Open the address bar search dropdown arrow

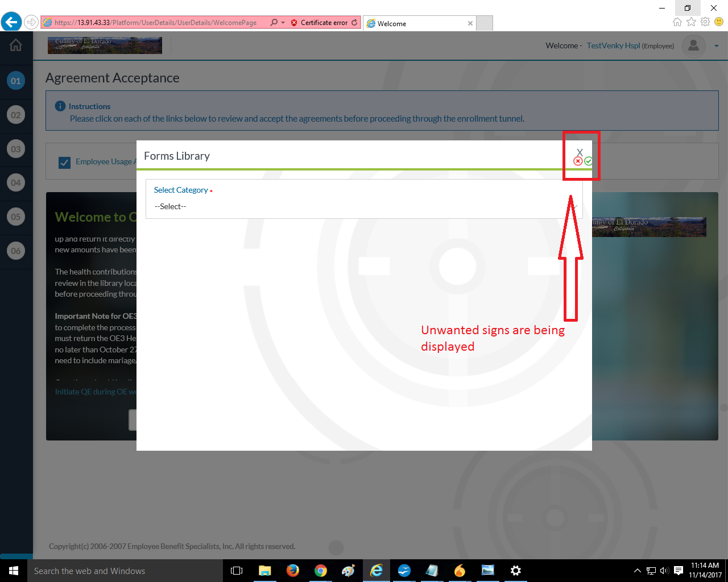(283, 23)
